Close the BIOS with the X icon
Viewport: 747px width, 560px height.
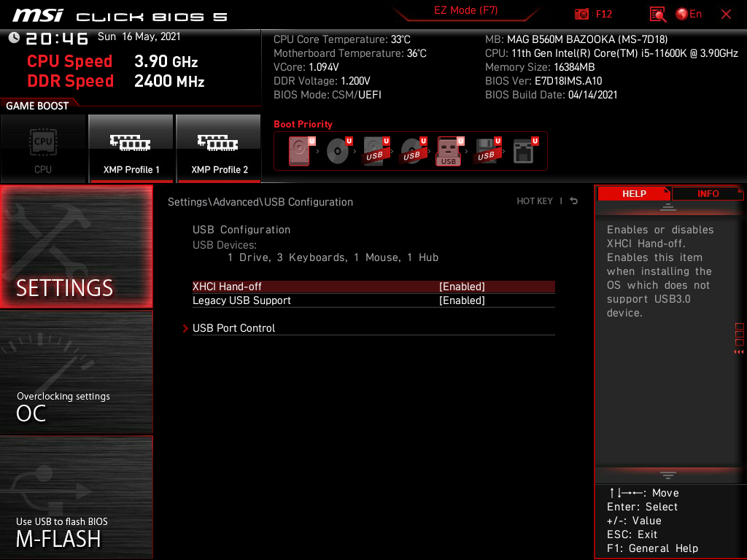point(726,15)
